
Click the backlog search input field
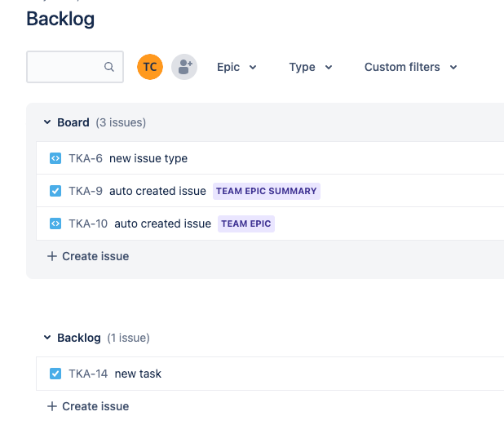tap(65, 67)
